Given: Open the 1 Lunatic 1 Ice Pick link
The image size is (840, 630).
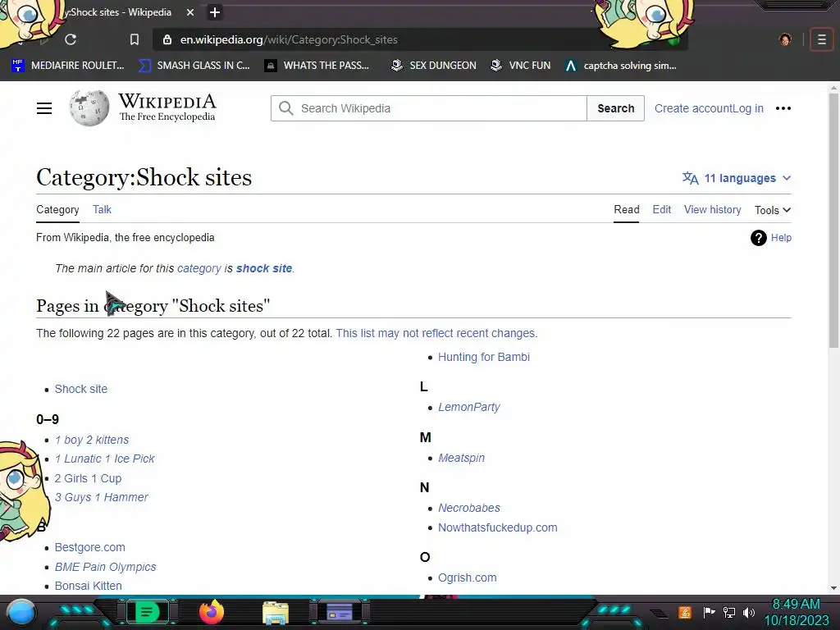Looking at the screenshot, I should coord(104,459).
